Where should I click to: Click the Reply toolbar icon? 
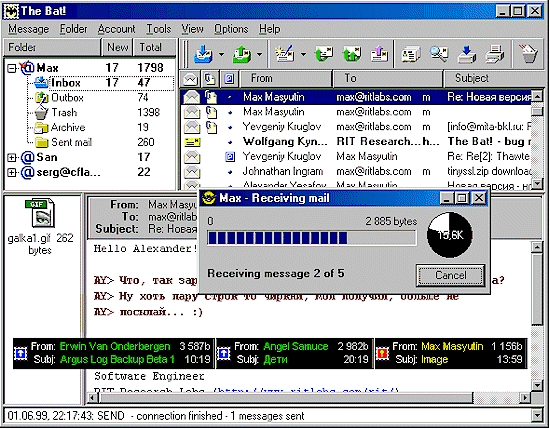click(x=324, y=54)
